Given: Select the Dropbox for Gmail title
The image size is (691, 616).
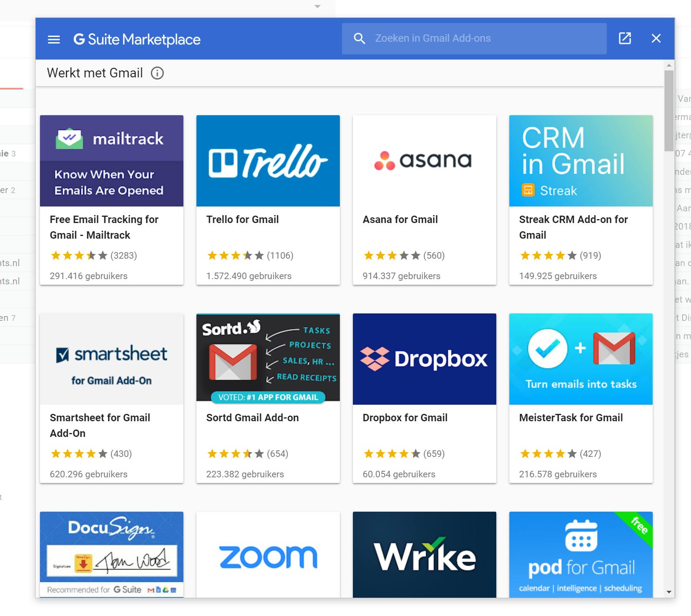Looking at the screenshot, I should coord(405,418).
